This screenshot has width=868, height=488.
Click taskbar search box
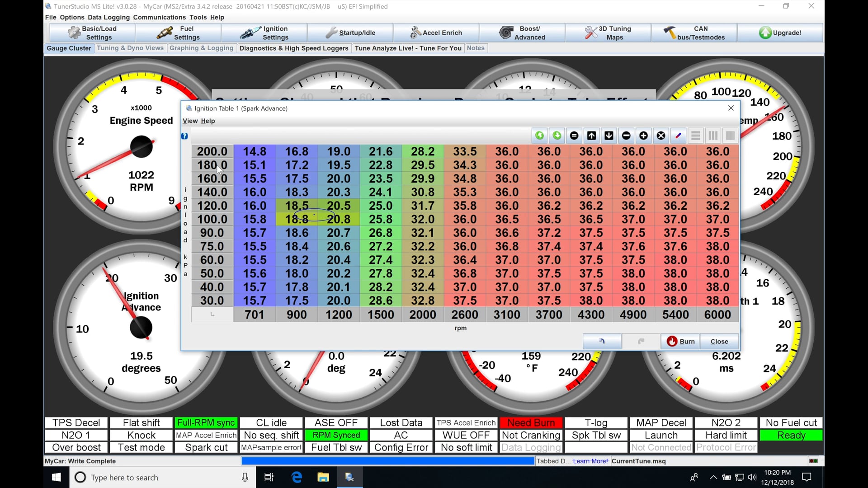pos(163,477)
